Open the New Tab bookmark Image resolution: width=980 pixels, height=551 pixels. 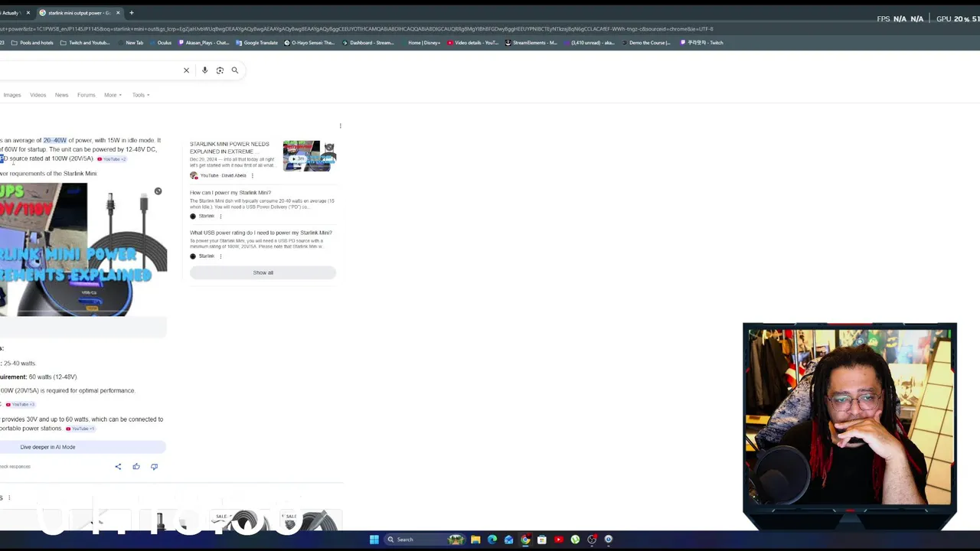click(x=130, y=43)
